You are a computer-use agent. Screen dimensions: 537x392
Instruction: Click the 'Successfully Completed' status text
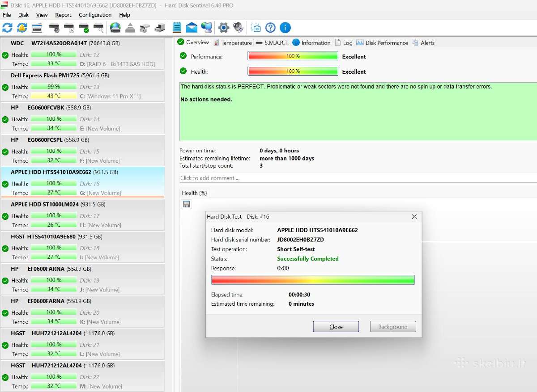coord(308,259)
